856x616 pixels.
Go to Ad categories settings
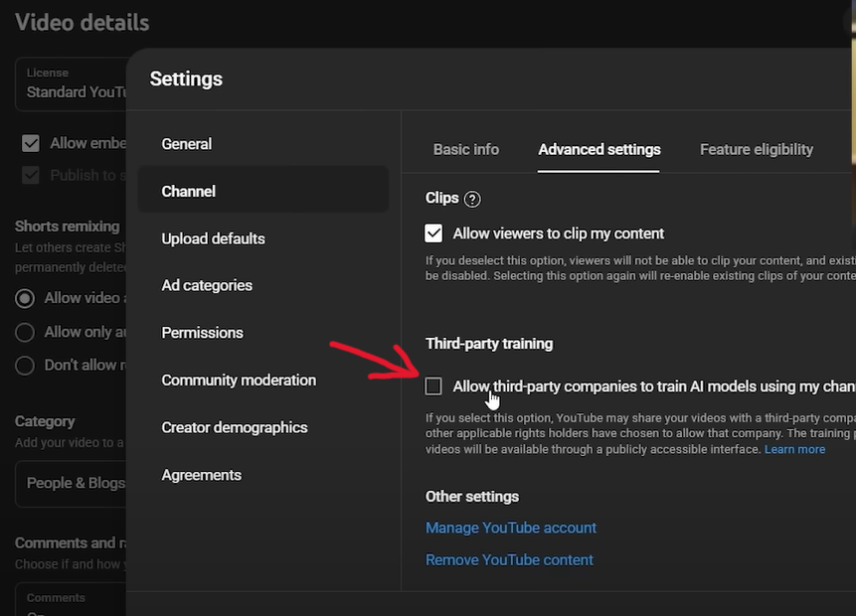click(207, 285)
